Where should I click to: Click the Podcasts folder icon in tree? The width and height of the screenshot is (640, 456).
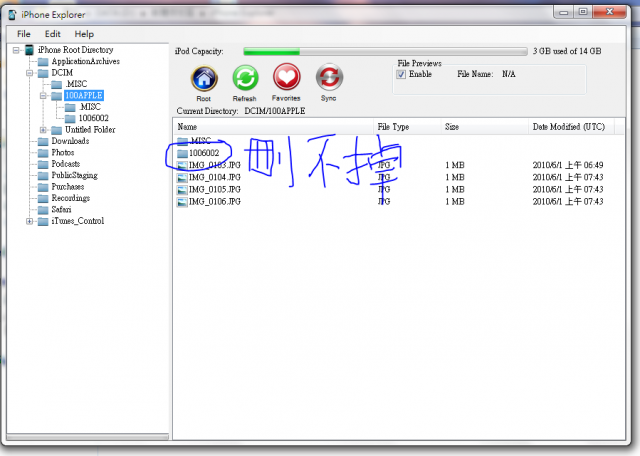[x=43, y=165]
